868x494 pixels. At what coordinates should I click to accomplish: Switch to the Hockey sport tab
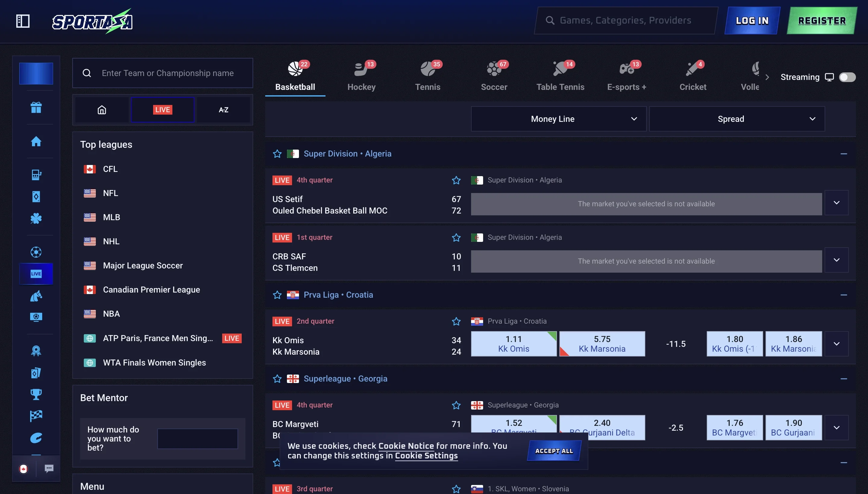tap(361, 75)
